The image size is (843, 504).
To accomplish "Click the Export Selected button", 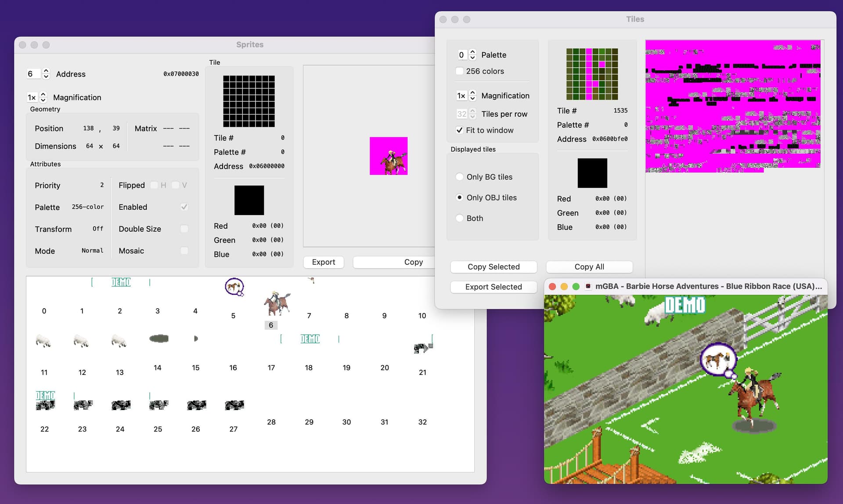I will pos(494,287).
